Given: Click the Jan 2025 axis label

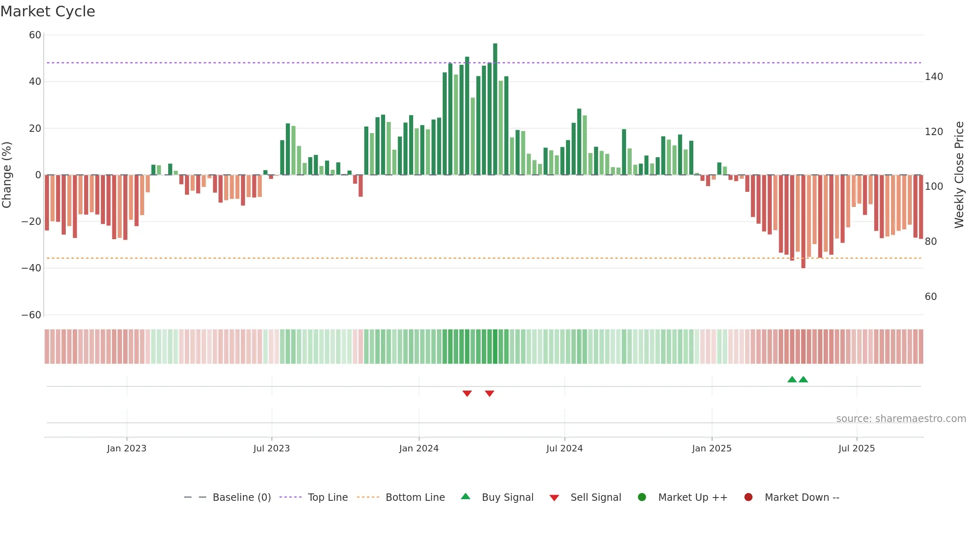Looking at the screenshot, I should pyautogui.click(x=712, y=448).
